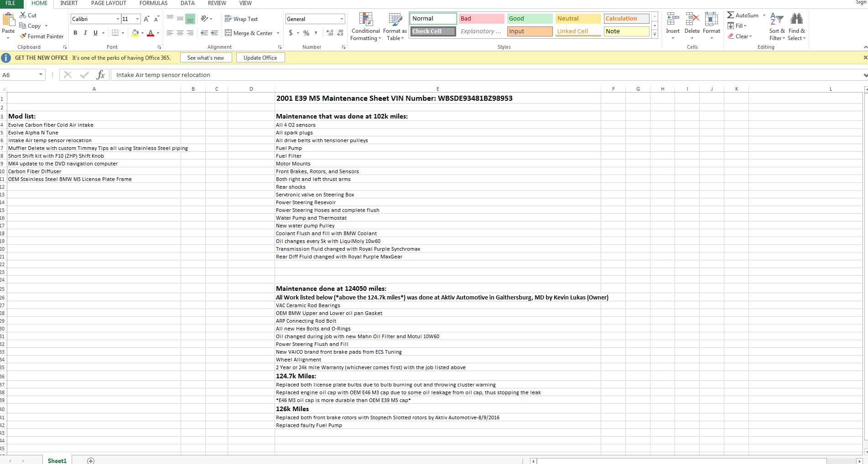868x464 pixels.
Task: Increase indent of cell content
Action: [x=214, y=33]
